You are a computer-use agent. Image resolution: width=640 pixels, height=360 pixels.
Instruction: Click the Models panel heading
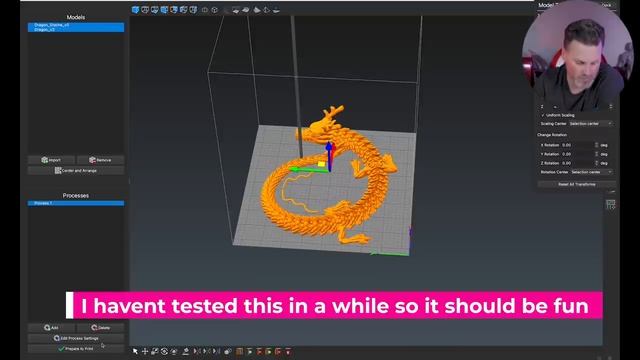[76, 17]
